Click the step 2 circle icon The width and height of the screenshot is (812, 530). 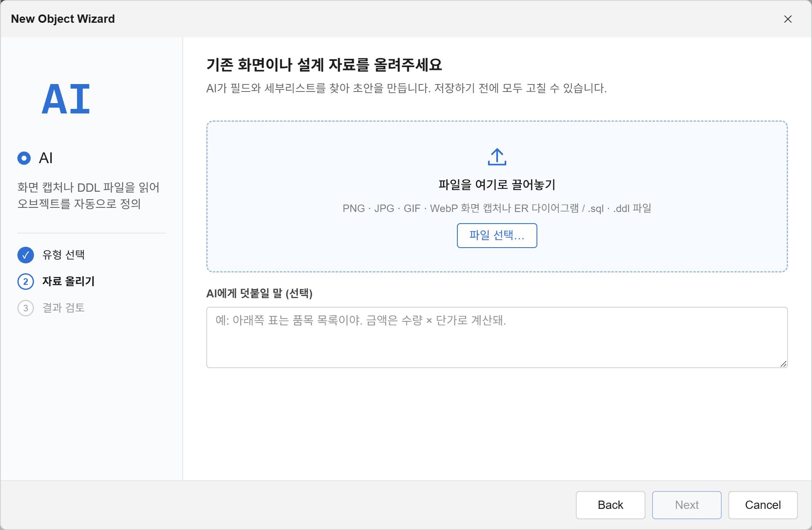click(x=26, y=282)
